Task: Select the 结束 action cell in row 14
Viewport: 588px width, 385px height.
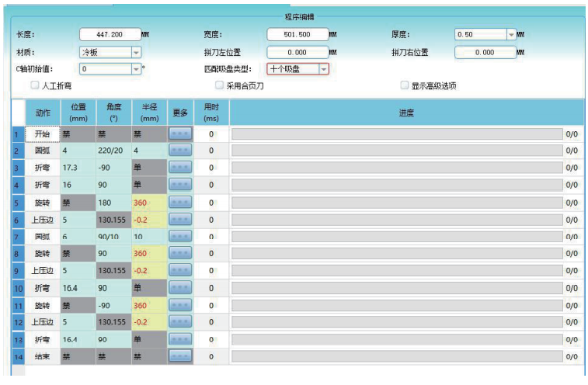Action: 43,356
